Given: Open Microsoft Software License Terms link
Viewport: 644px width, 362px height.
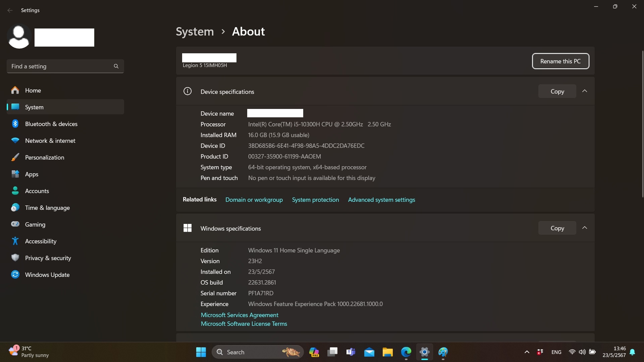Looking at the screenshot, I should (x=244, y=324).
